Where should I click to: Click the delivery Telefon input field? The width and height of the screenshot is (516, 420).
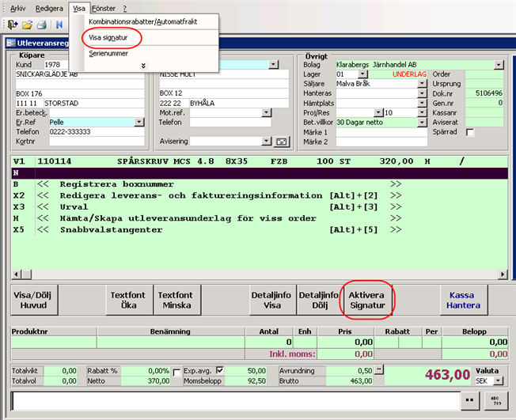(x=230, y=123)
